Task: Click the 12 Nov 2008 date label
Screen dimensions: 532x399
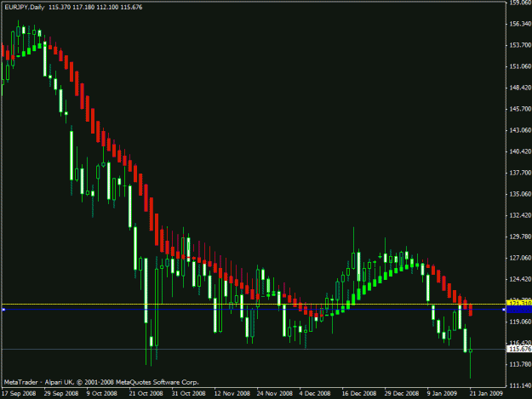Action: (232, 394)
